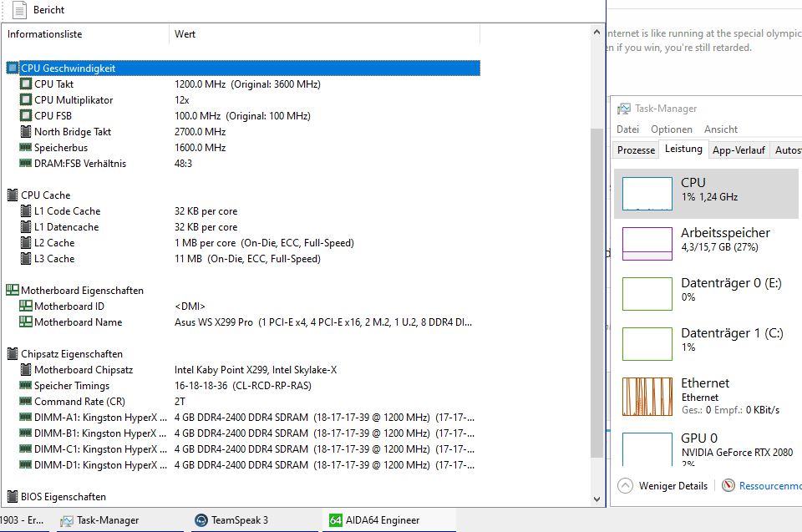
Task: Click the Task-Manager window title icon
Action: point(624,109)
